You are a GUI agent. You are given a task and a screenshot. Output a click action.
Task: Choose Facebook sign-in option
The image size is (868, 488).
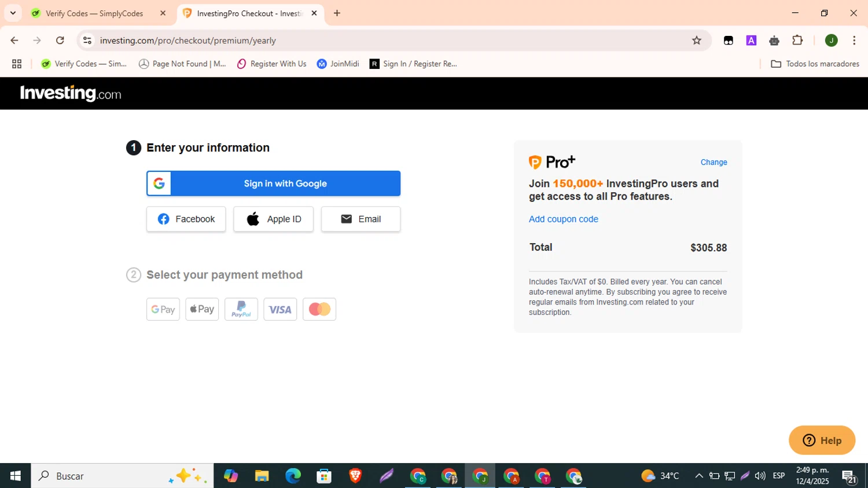pos(186,219)
